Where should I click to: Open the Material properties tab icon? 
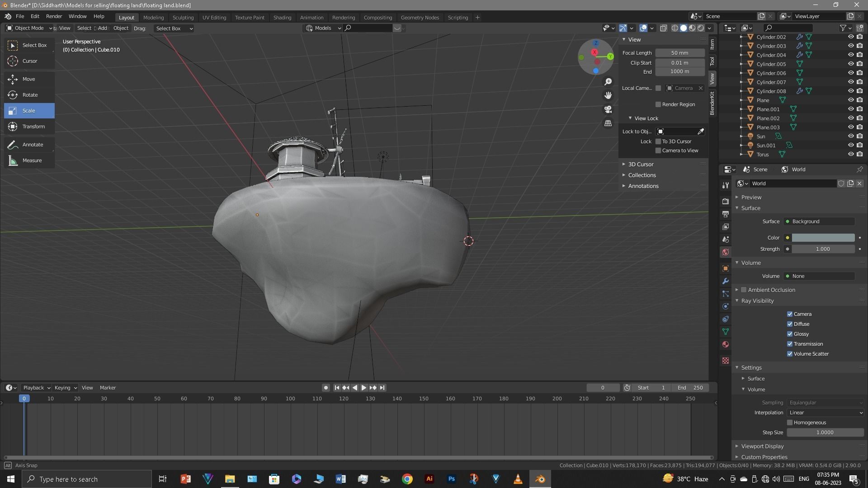726,344
